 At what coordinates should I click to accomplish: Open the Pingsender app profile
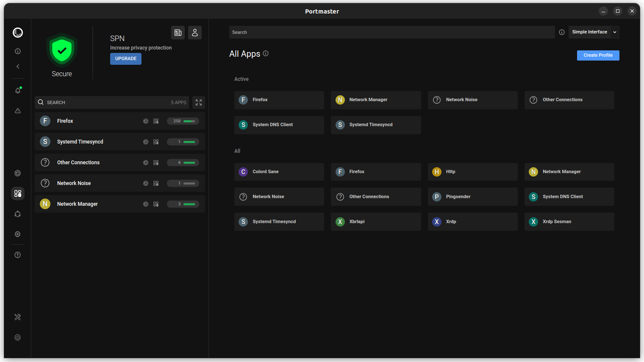pyautogui.click(x=472, y=197)
